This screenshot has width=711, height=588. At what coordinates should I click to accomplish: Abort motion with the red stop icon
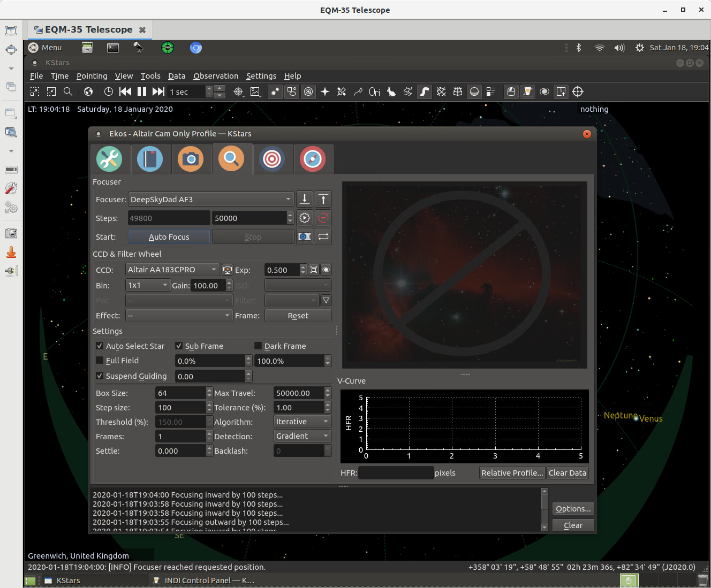click(x=323, y=218)
